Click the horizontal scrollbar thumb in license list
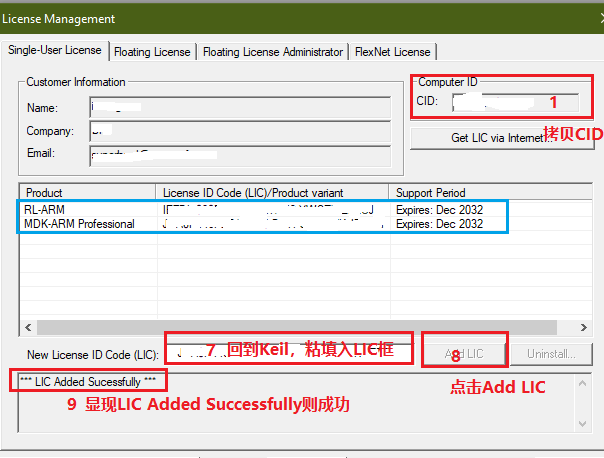The image size is (604, 458). 297,327
